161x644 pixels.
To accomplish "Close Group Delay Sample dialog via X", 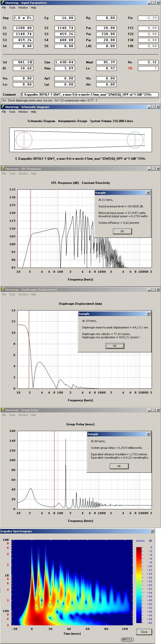I will coord(148,434).
